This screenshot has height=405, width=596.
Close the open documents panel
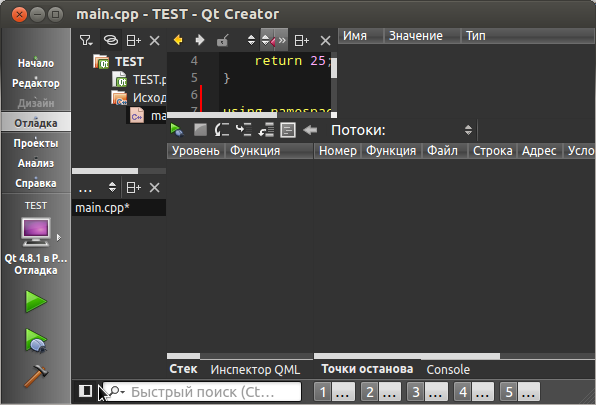point(154,187)
